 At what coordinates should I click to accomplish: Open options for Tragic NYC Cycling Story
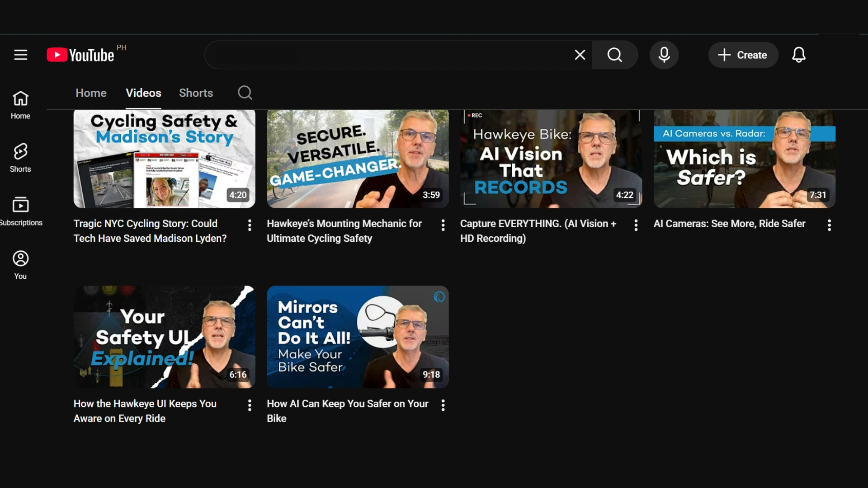pyautogui.click(x=250, y=225)
